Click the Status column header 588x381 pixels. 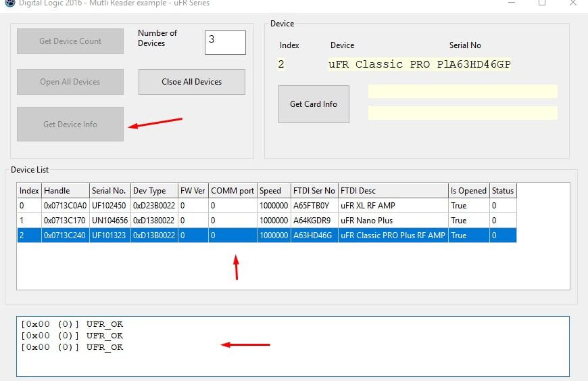pyautogui.click(x=504, y=191)
